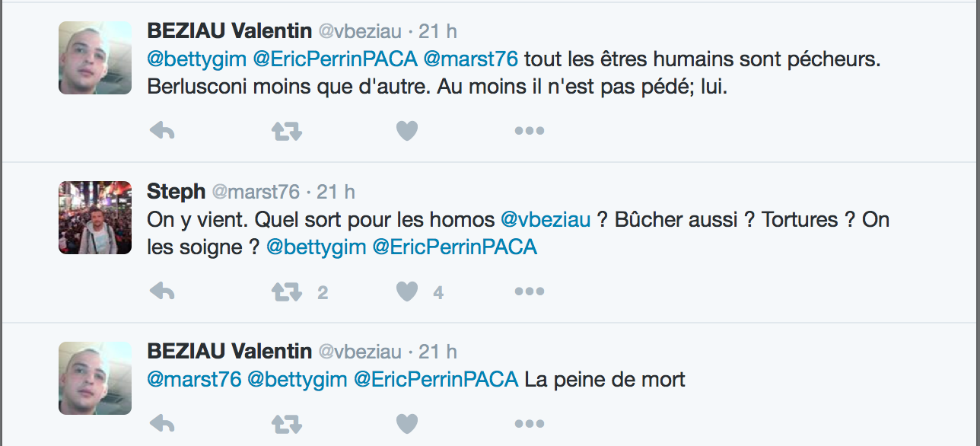The image size is (980, 446).
Task: Retweet the 'La peine de mort' tweet
Action: coord(286,424)
